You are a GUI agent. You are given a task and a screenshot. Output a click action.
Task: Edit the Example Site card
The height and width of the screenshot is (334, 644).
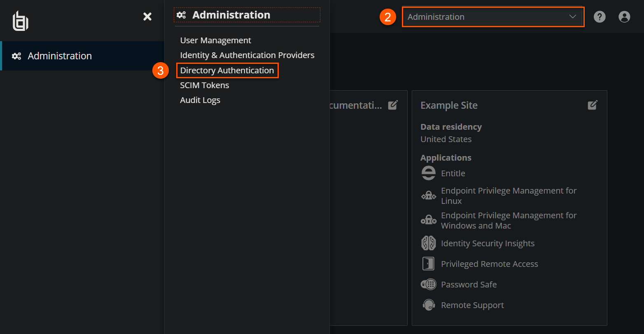point(593,105)
